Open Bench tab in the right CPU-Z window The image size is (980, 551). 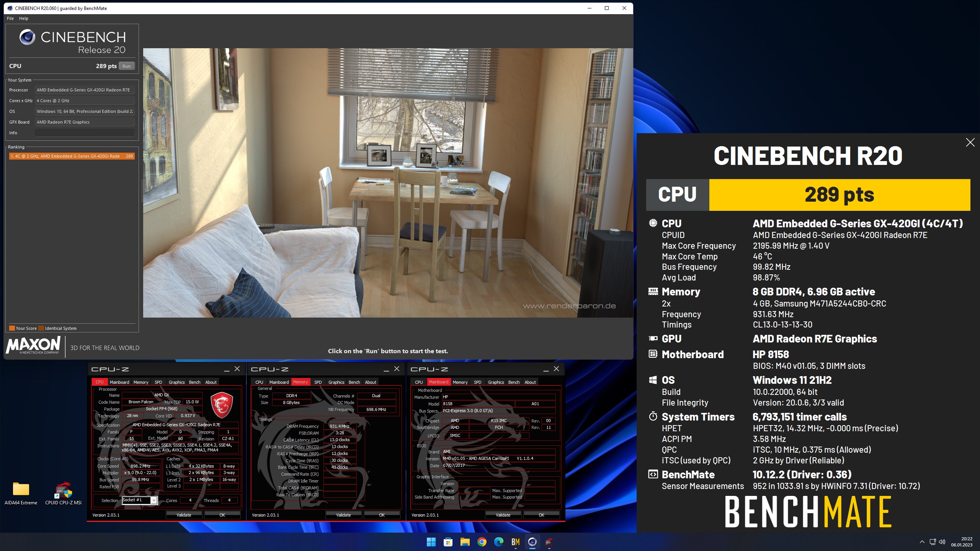pos(514,382)
